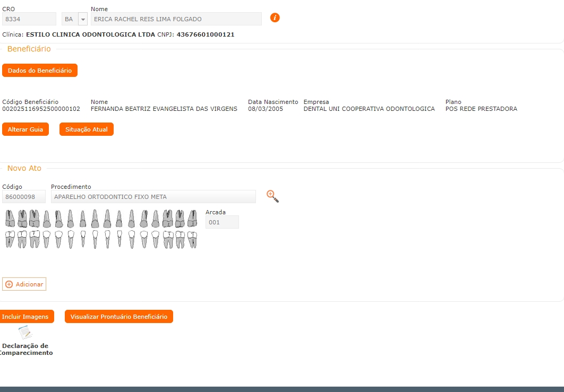Add the procedure with Adicionar
This screenshot has height=392, width=564.
pos(24,284)
